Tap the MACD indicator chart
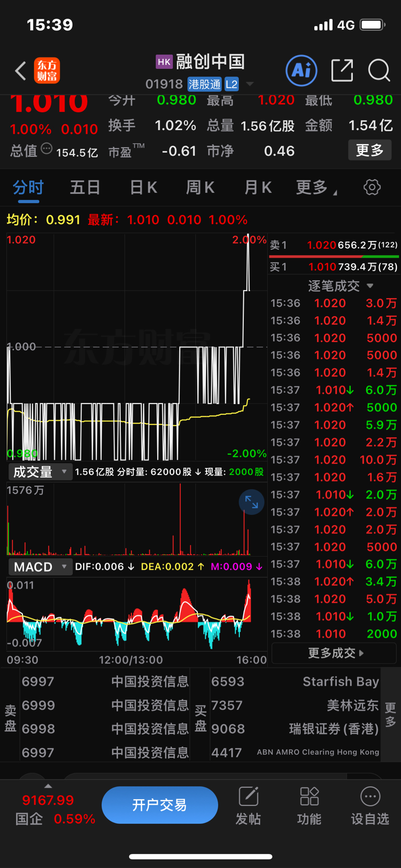 pyautogui.click(x=137, y=614)
